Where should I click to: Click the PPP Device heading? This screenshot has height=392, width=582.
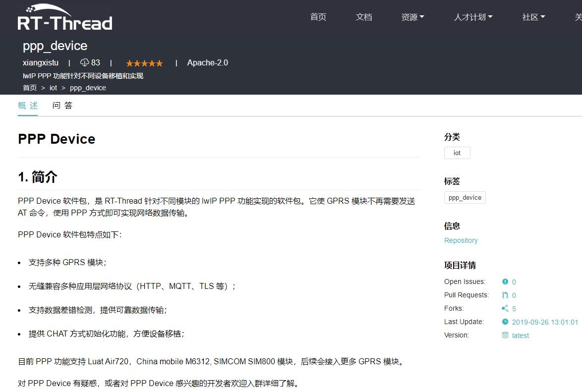click(57, 139)
